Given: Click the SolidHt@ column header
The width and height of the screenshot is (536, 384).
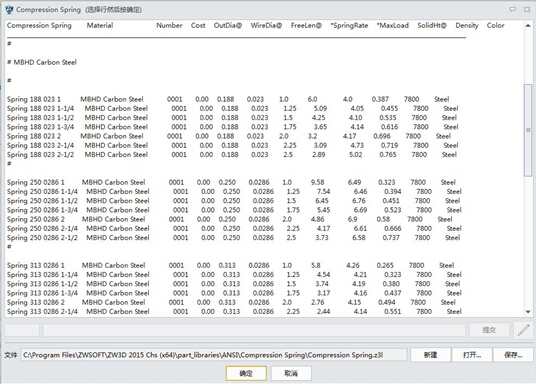Looking at the screenshot, I should pyautogui.click(x=432, y=25).
